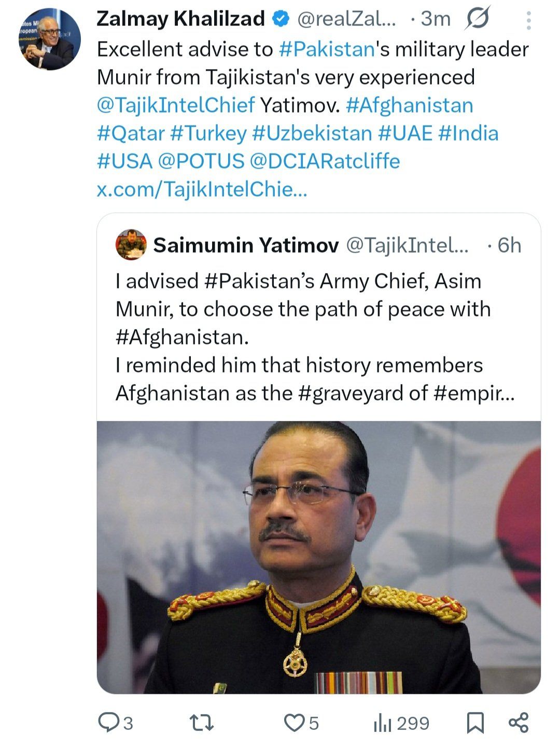Open the #Pakistan hashtag in main tweet
Screen dimensions: 560x747
(x=326, y=49)
